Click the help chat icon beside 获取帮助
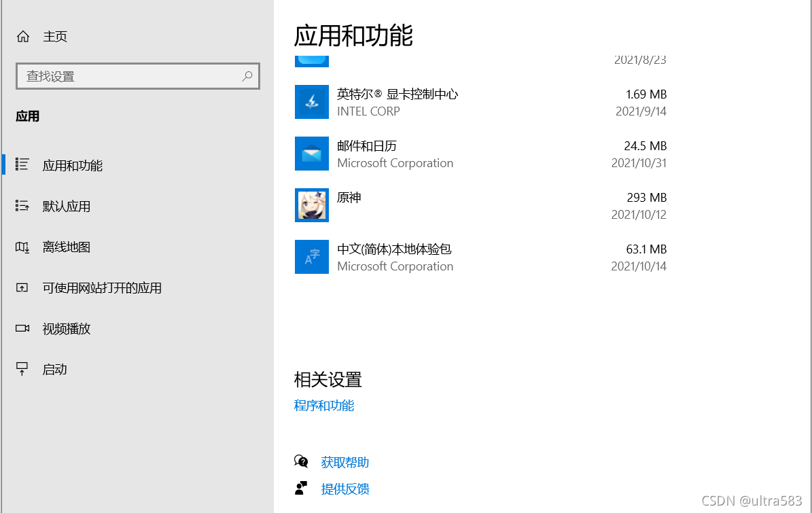 [x=301, y=461]
